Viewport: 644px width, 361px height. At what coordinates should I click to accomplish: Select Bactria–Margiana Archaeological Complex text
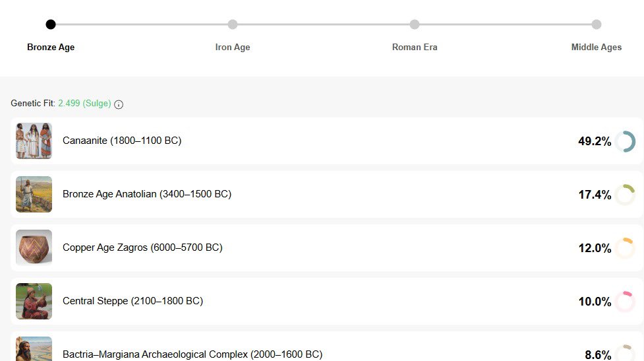192,354
